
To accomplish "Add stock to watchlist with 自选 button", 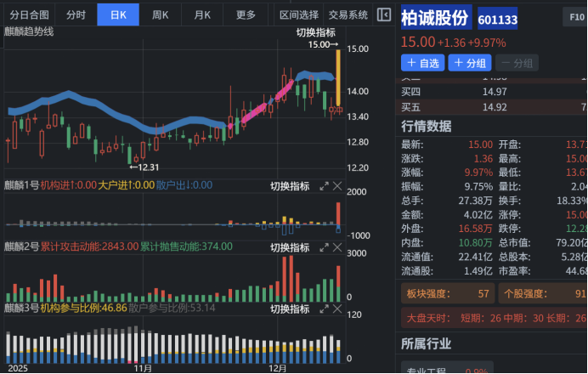I will [x=422, y=63].
